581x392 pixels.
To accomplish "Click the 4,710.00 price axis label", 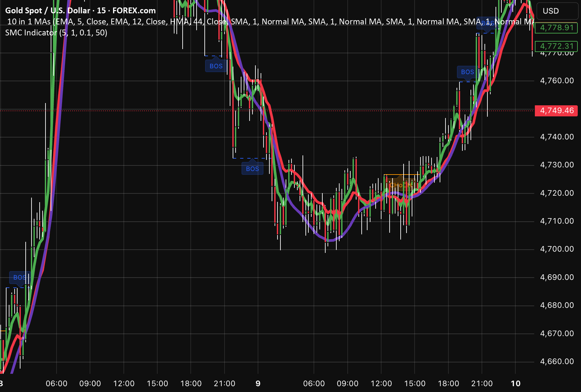I will coord(557,221).
